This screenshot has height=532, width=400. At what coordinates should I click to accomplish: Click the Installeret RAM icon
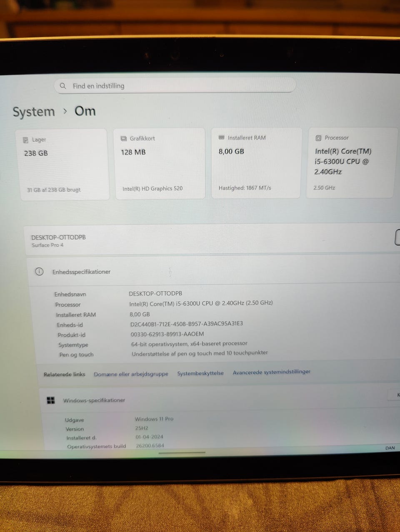click(x=222, y=137)
